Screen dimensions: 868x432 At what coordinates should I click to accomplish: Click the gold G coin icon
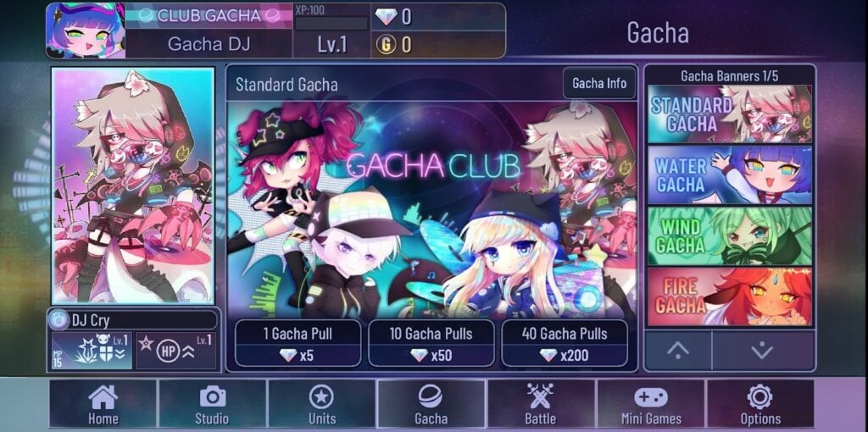[x=386, y=44]
